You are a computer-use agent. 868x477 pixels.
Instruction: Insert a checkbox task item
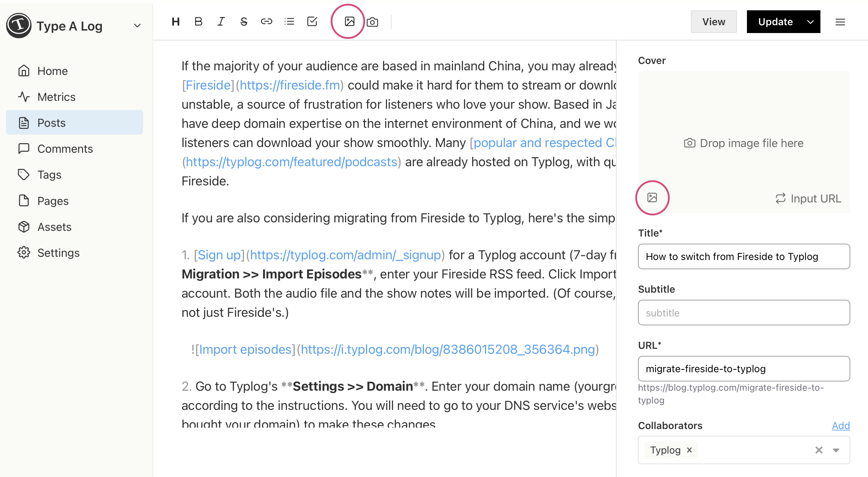[x=312, y=22]
